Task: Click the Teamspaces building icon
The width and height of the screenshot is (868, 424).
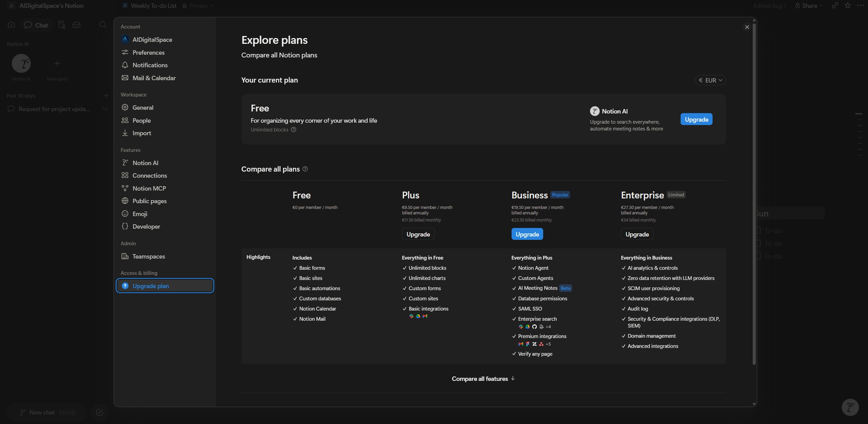Action: point(125,256)
